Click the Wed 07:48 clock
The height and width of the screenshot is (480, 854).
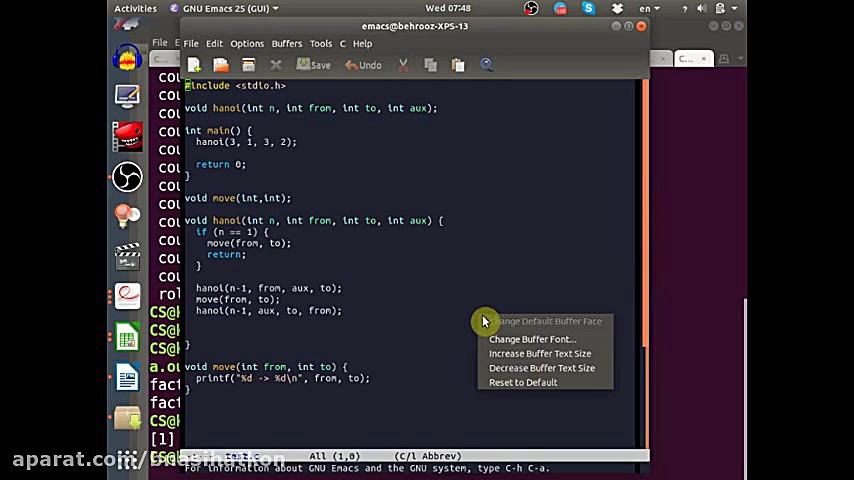pos(448,8)
